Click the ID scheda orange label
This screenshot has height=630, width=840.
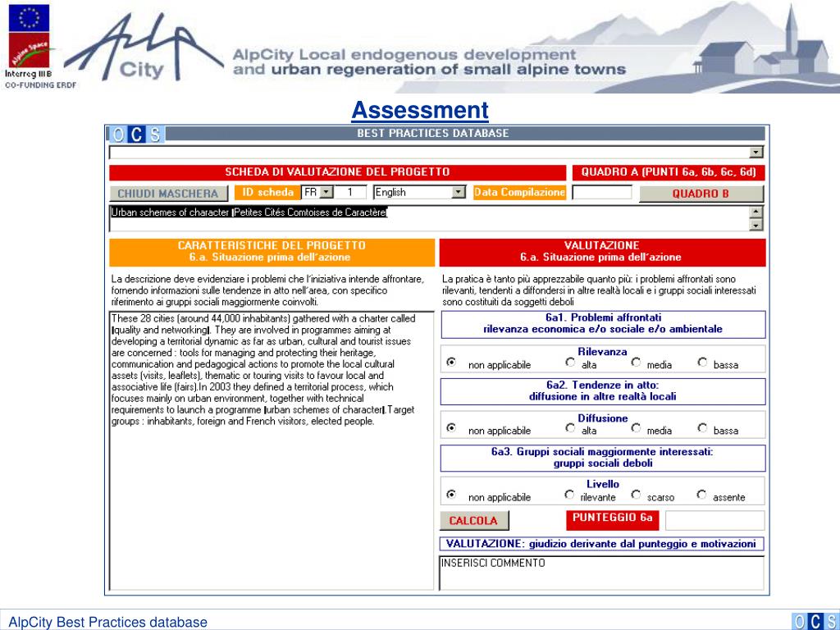(x=268, y=192)
